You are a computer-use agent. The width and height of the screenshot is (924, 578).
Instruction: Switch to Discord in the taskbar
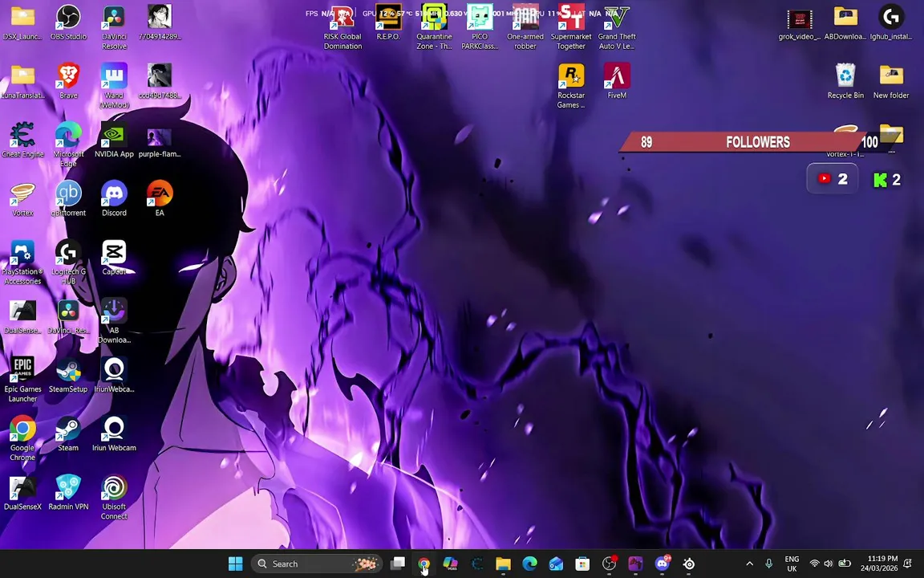tap(663, 564)
